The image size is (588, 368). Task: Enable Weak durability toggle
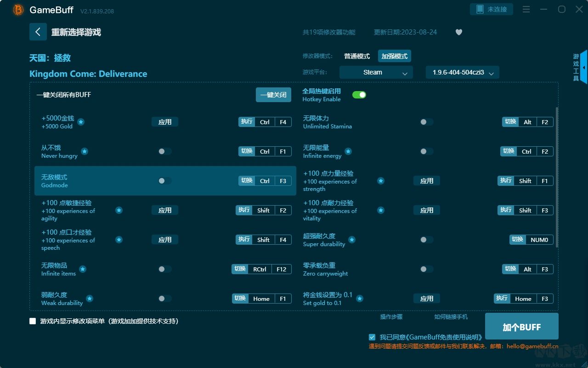(x=165, y=299)
